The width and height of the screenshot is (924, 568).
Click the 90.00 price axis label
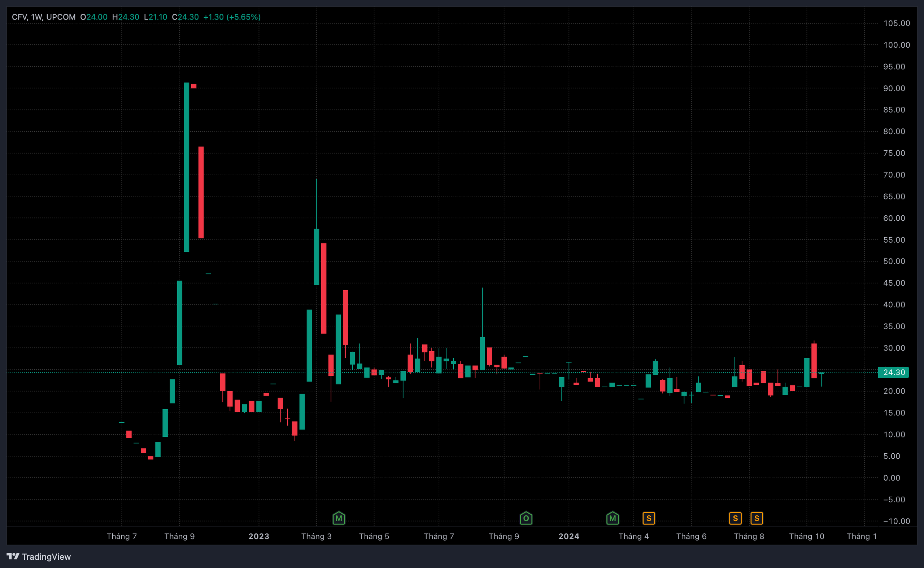[894, 88]
